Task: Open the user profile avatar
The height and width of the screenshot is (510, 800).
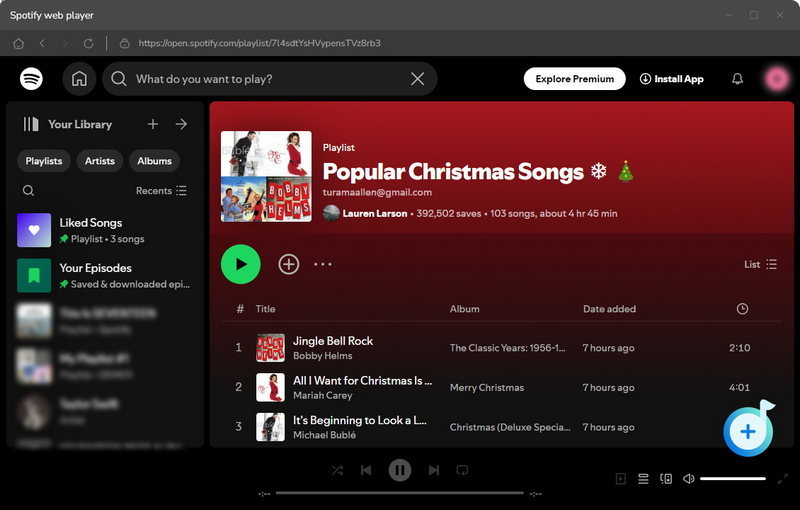Action: [777, 79]
